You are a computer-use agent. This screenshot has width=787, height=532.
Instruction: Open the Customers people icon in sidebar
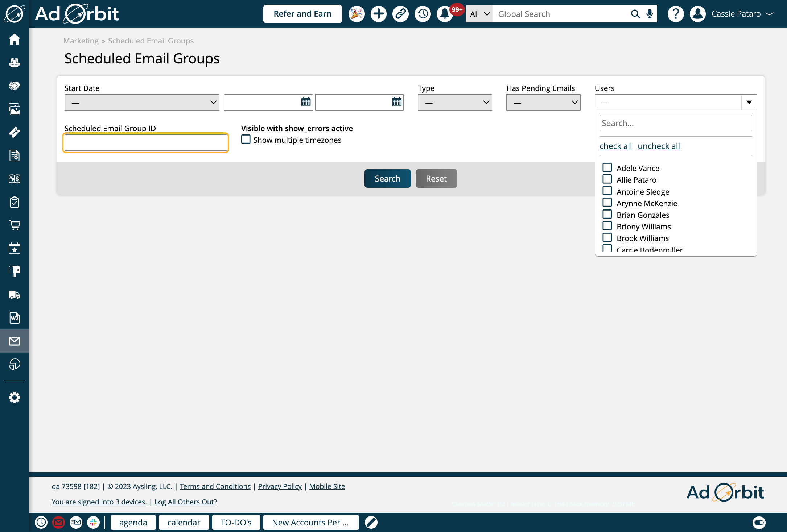[x=15, y=62]
